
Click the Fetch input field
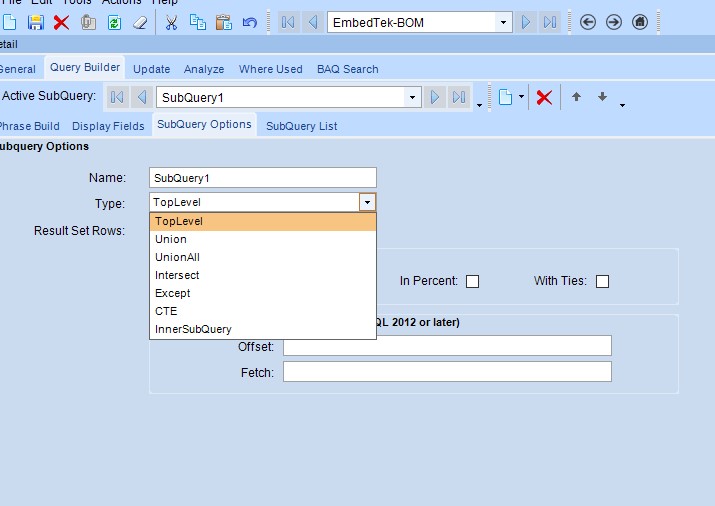[447, 372]
